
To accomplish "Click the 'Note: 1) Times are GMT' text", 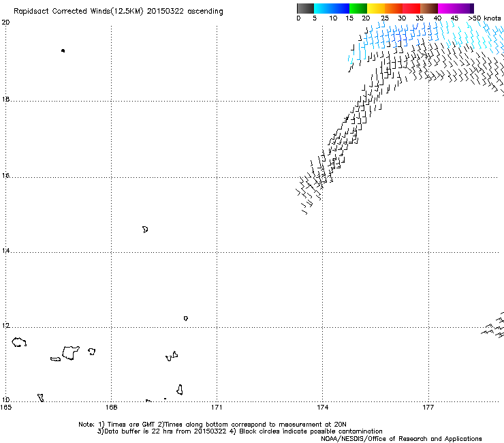I will pyautogui.click(x=117, y=425).
